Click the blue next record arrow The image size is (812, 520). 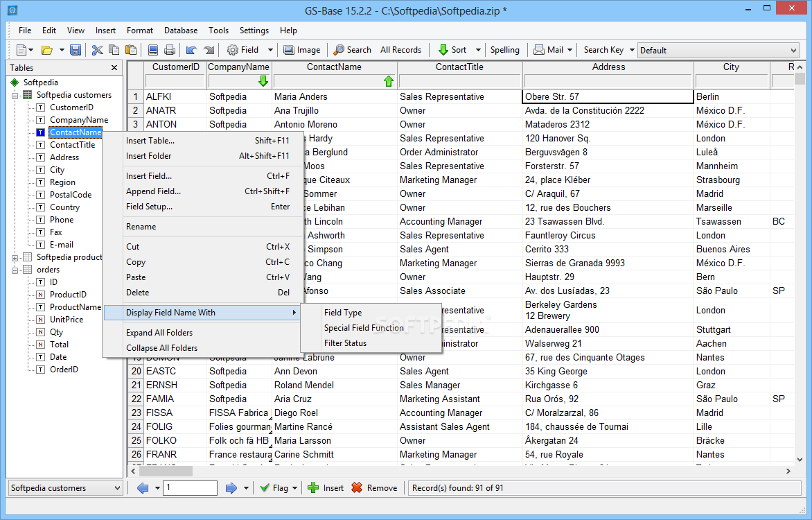[231, 488]
